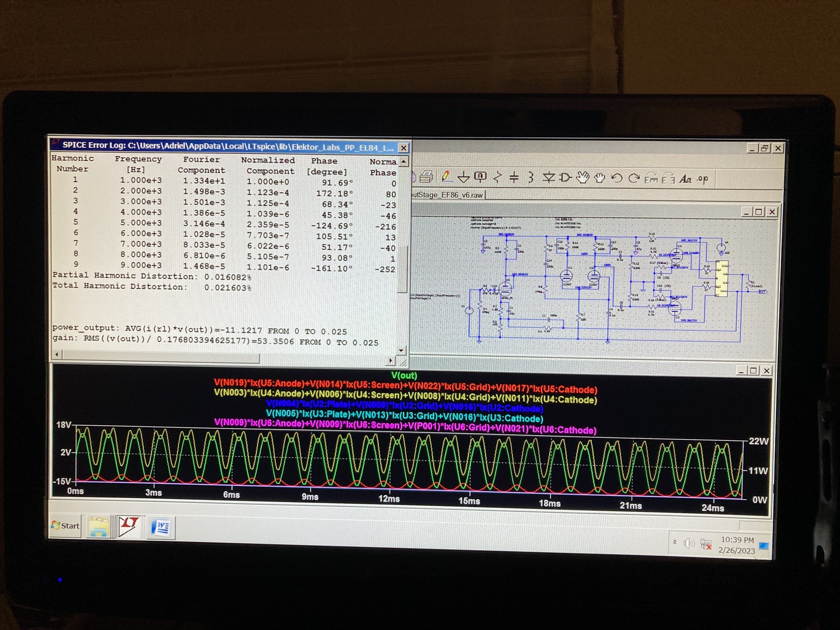Select the Inductor tool
This screenshot has width=840, height=630.
(x=531, y=177)
